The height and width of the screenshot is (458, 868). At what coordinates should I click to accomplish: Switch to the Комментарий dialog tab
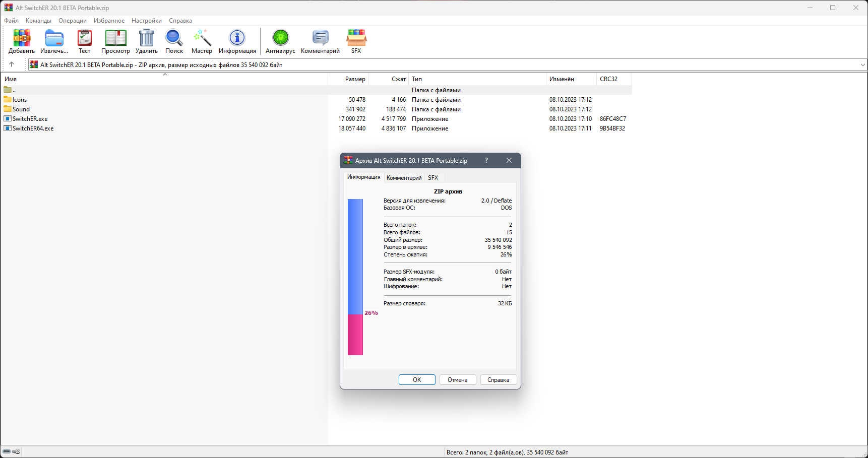tap(403, 177)
